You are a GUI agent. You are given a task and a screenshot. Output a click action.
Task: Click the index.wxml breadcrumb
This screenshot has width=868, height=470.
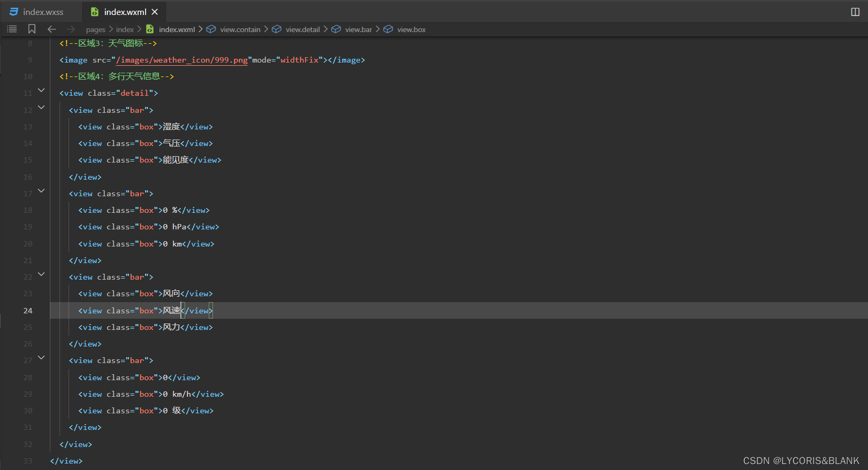click(x=177, y=29)
